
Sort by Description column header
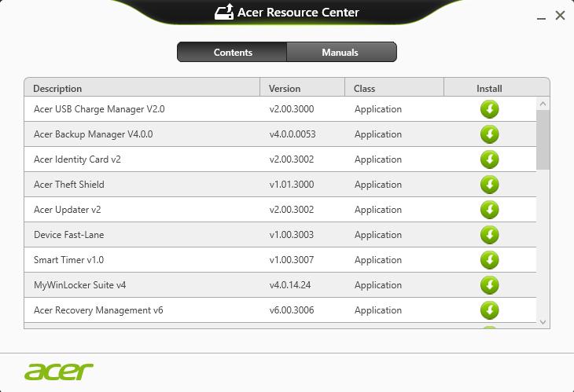(x=142, y=88)
